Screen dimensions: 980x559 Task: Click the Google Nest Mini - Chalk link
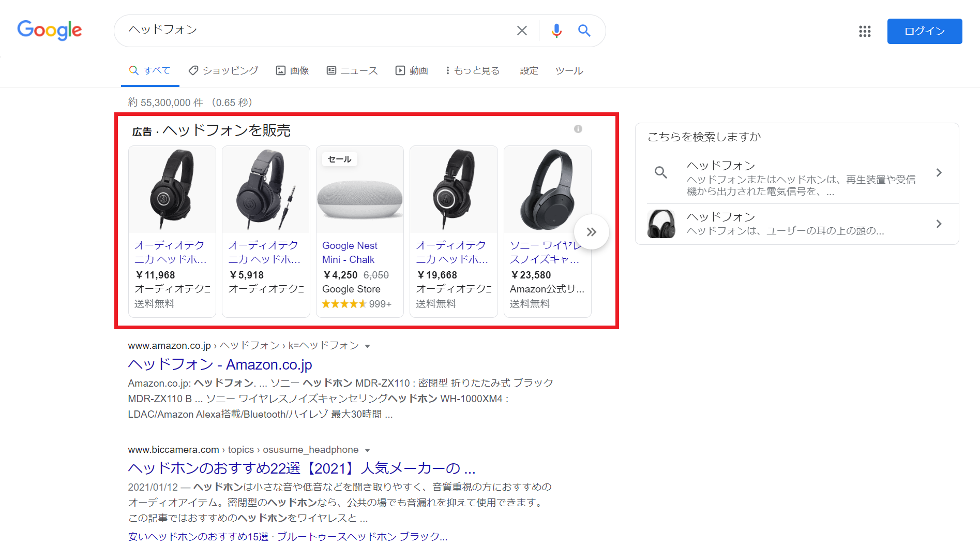350,253
